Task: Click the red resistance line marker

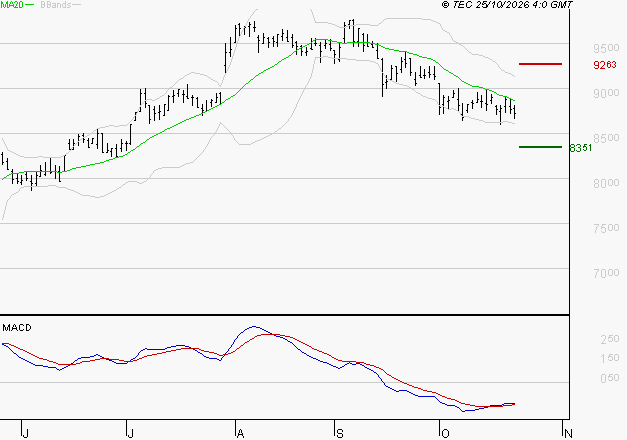Action: click(540, 64)
